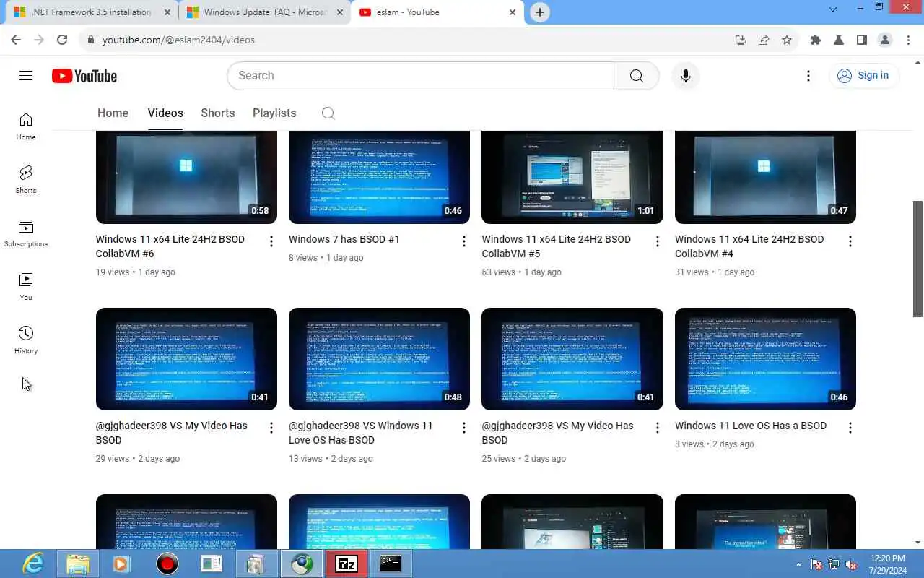Click the YouTube search field

[x=420, y=76]
